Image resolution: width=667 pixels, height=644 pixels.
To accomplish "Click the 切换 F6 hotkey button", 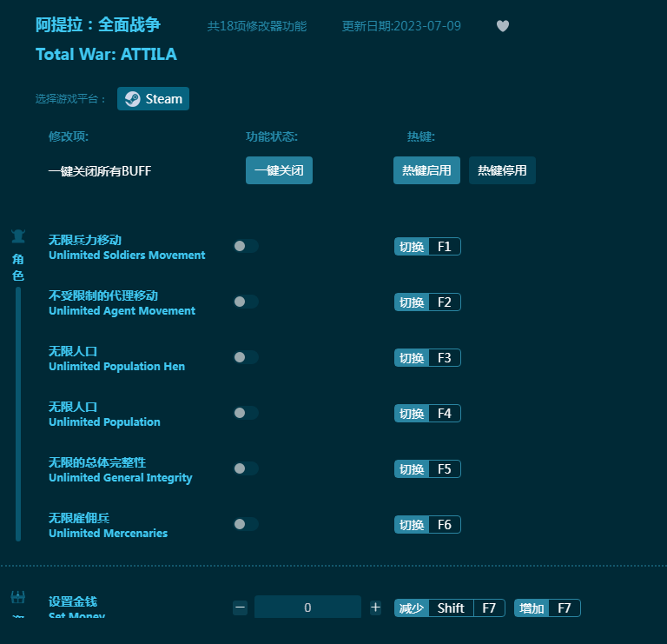I will (427, 524).
